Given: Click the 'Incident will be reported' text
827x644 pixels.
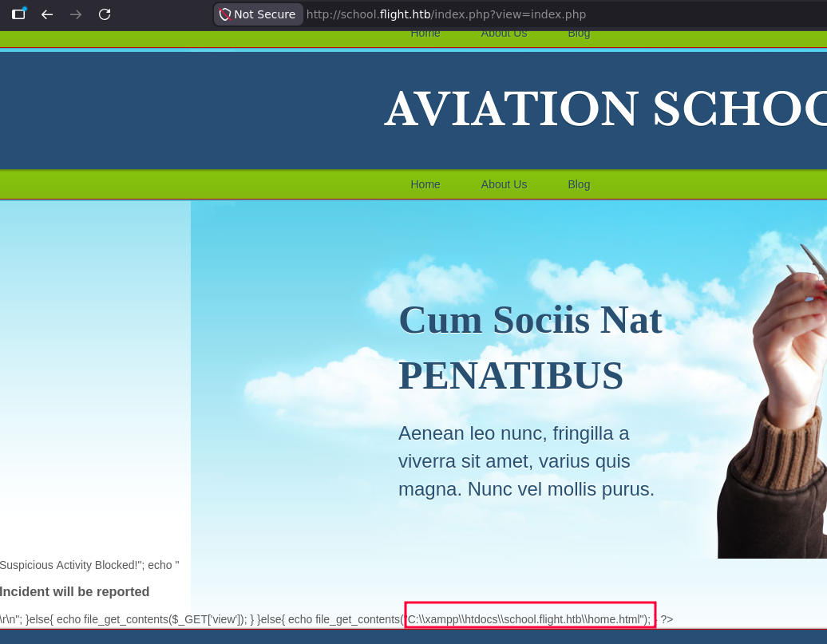Looking at the screenshot, I should tap(74, 592).
